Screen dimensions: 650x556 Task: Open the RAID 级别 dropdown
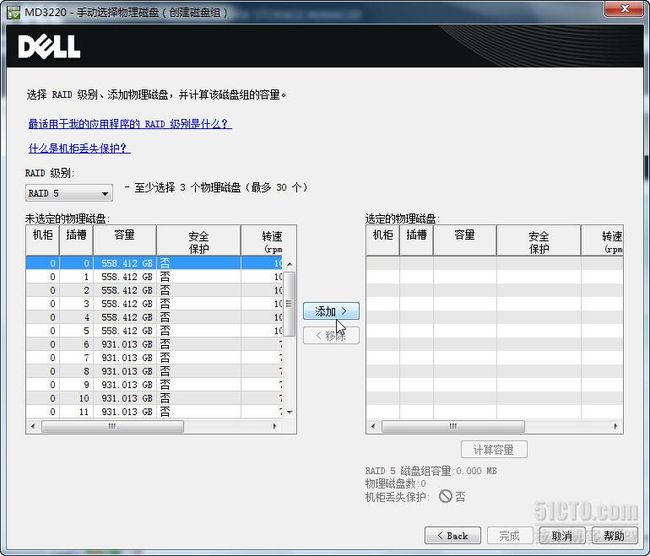69,193
